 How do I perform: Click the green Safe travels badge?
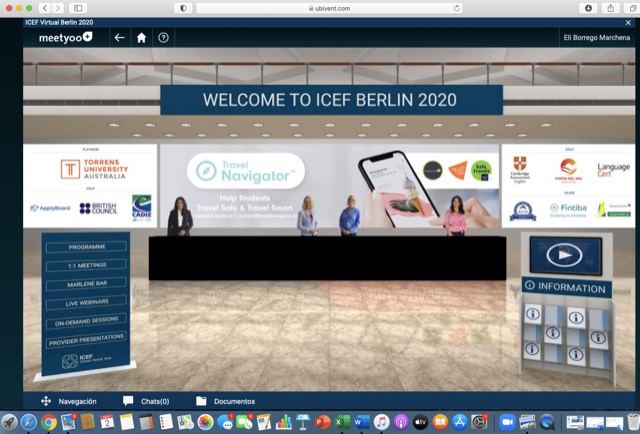pos(481,171)
